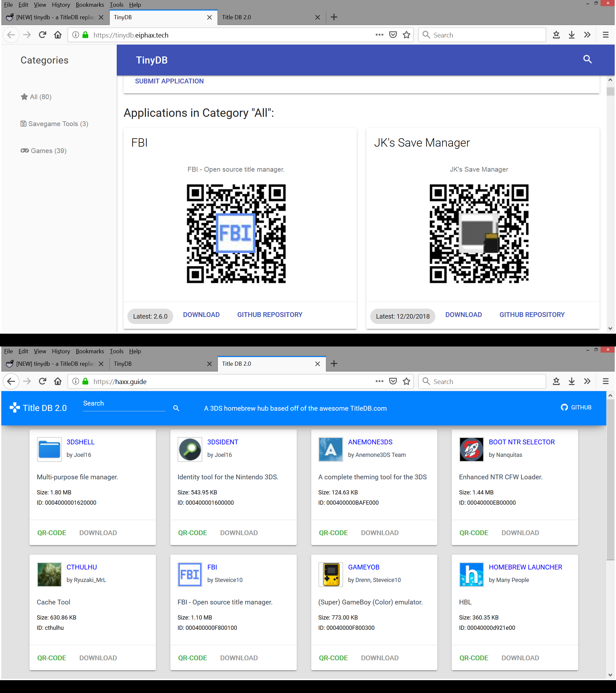This screenshot has width=616, height=693.
Task: Bookmark the haxx.guide page with the star
Action: [x=406, y=381]
